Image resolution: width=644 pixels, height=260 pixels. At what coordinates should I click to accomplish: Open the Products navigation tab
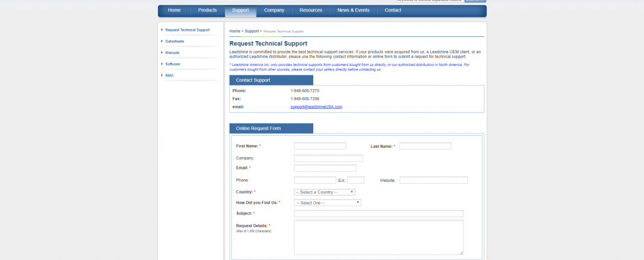pyautogui.click(x=208, y=10)
